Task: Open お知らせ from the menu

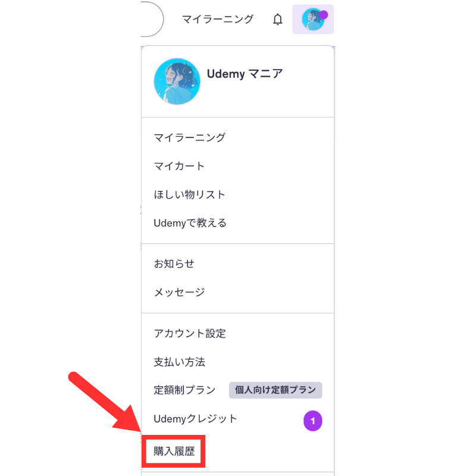Action: point(174,264)
